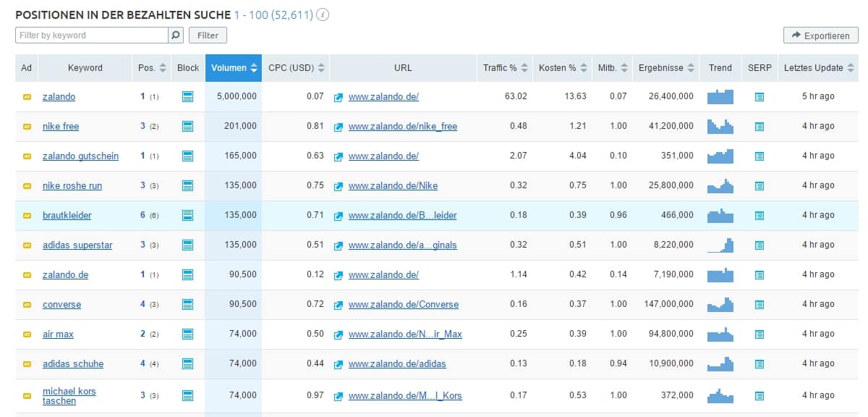Image resolution: width=868 pixels, height=417 pixels.
Task: Sort table by CPC (USD) column
Action: tap(297, 68)
